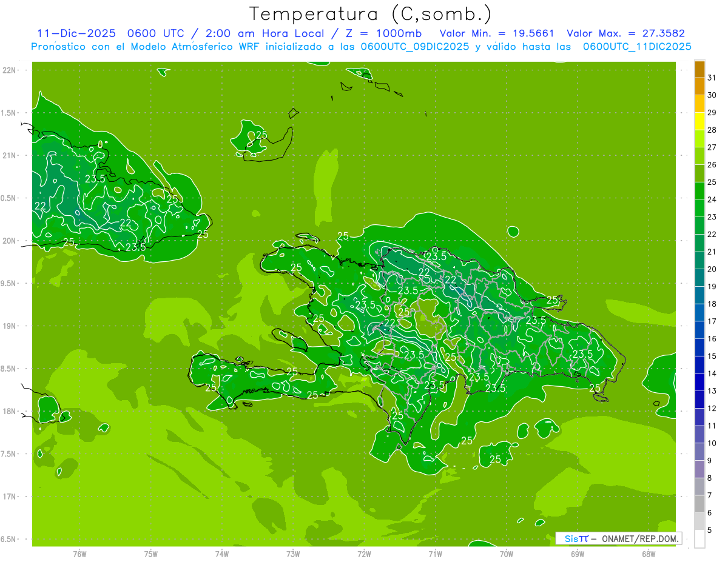Click the '70W' longitude axis label
The width and height of the screenshot is (728, 562).
coord(507,554)
